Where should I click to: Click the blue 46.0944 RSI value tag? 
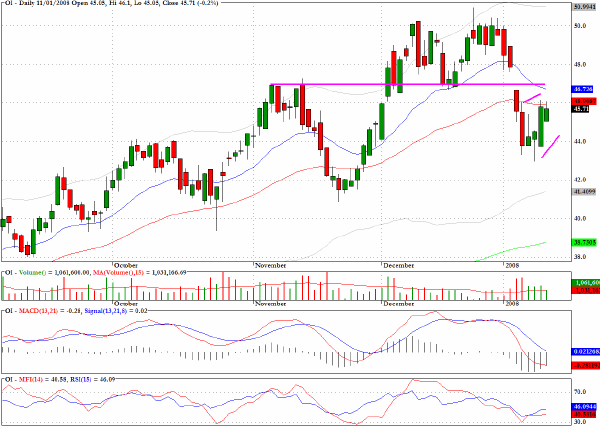585,407
